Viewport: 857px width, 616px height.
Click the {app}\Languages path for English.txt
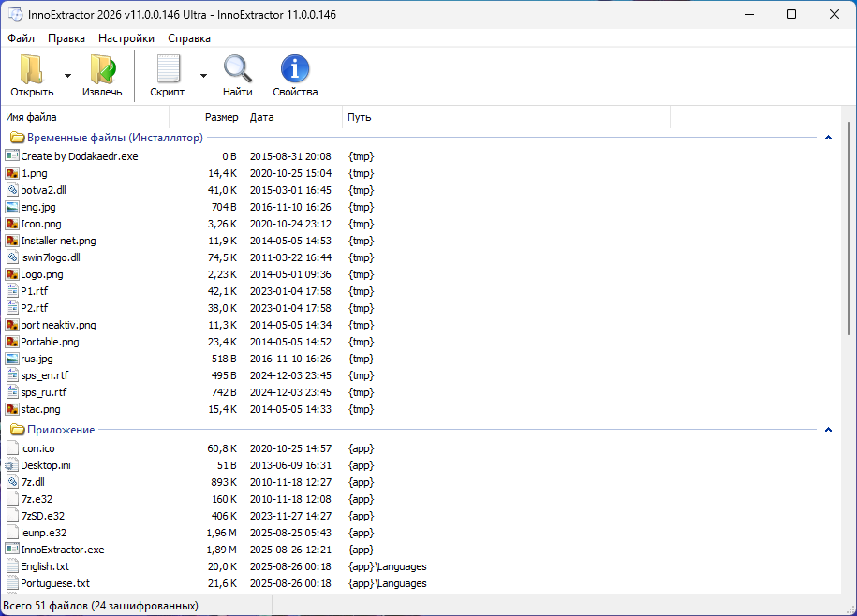388,566
